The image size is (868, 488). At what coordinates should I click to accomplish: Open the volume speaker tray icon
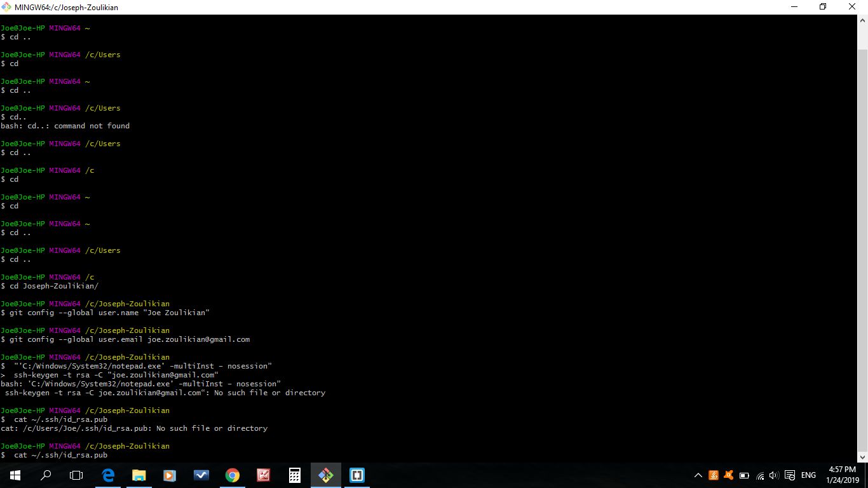[774, 475]
